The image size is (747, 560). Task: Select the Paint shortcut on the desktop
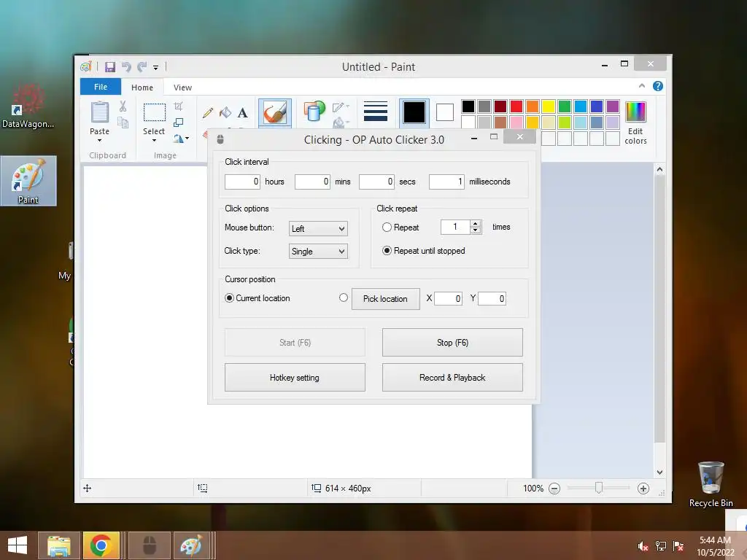[x=28, y=181]
